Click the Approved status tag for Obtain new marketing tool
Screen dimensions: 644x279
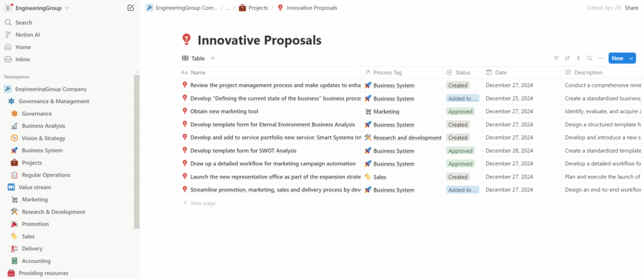[x=460, y=111]
